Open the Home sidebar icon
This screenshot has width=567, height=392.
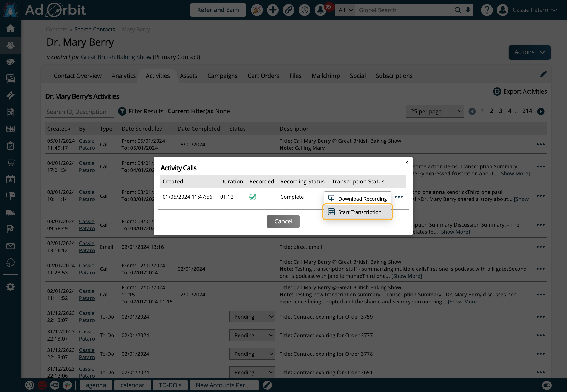pos(10,28)
